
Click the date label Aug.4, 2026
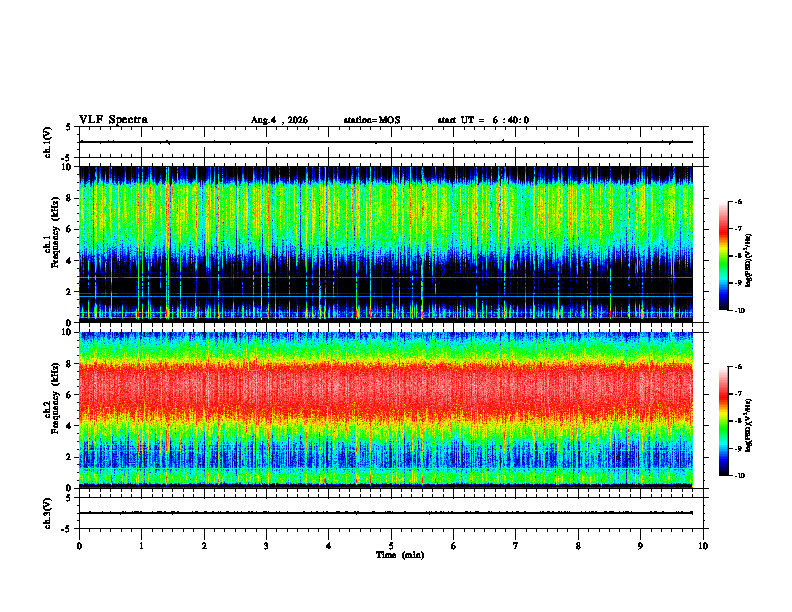click(x=279, y=120)
